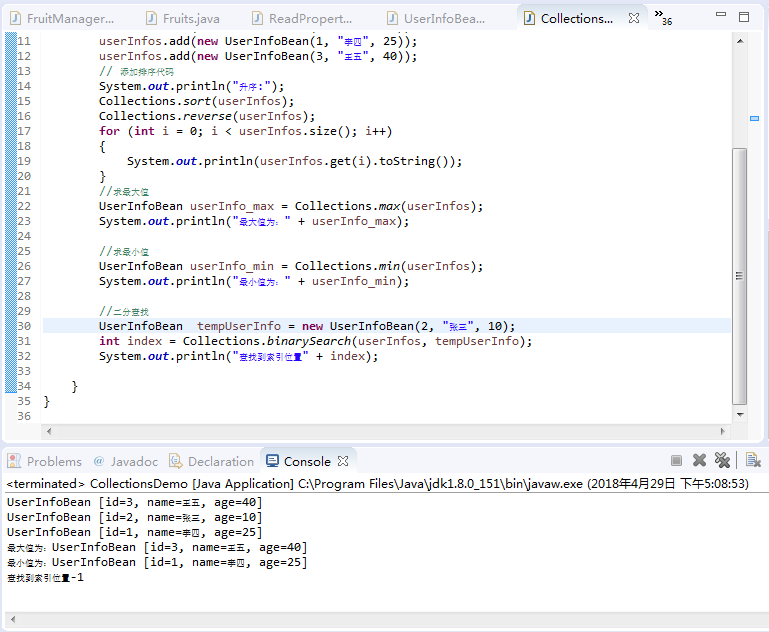Click the editor horizontal scroll left arrow
Image resolution: width=769 pixels, height=632 pixels.
coord(49,431)
